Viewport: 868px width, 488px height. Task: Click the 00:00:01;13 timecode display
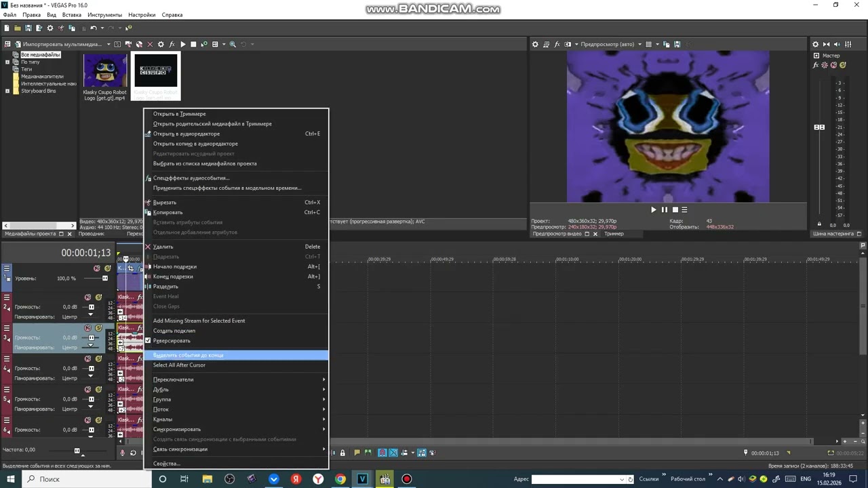coord(85,253)
